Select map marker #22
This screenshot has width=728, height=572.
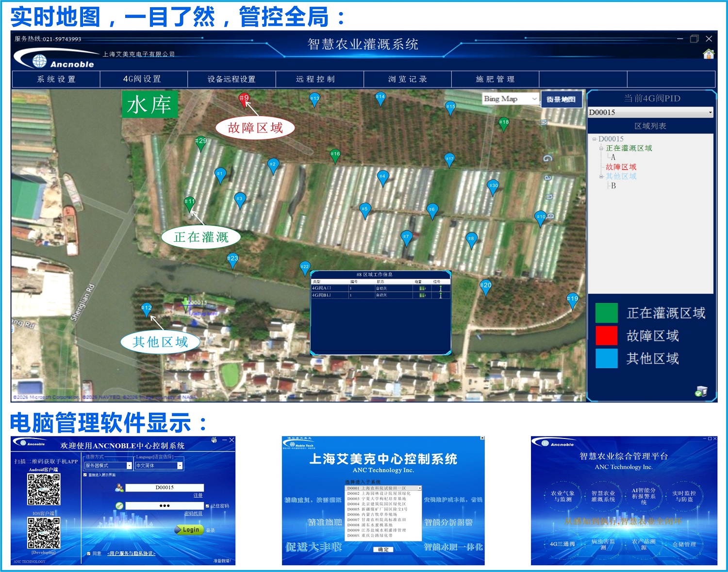point(305,269)
